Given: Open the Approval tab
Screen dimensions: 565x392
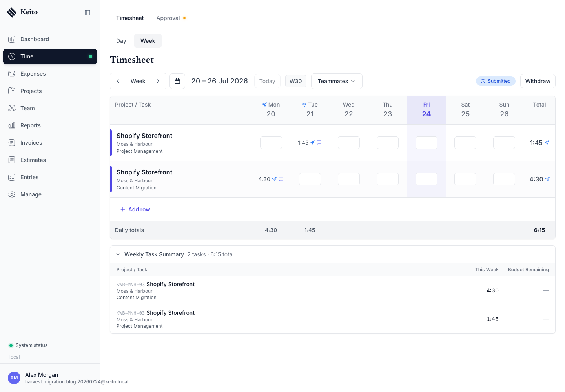Looking at the screenshot, I should pos(171,18).
